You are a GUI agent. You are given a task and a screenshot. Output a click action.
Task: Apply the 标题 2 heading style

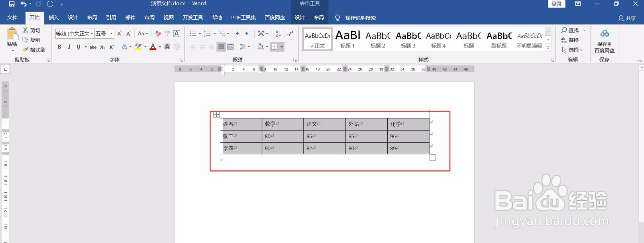378,39
